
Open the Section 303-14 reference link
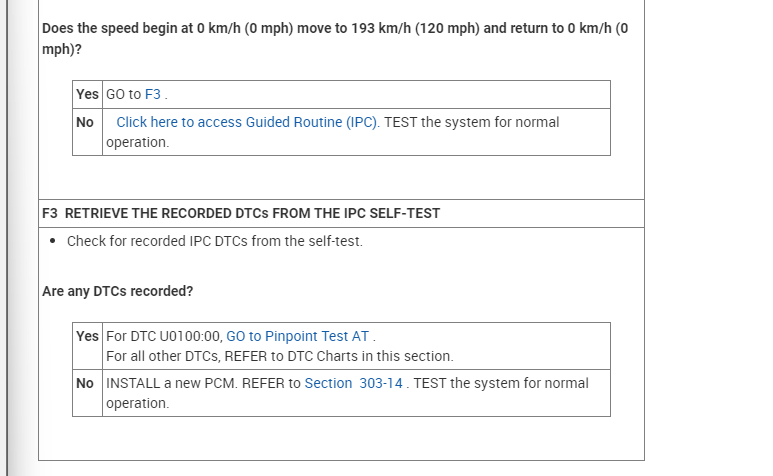354,383
